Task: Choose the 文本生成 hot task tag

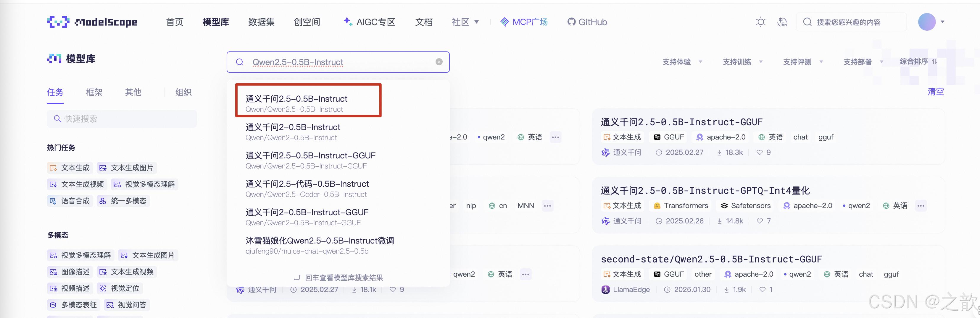Action: (x=70, y=168)
